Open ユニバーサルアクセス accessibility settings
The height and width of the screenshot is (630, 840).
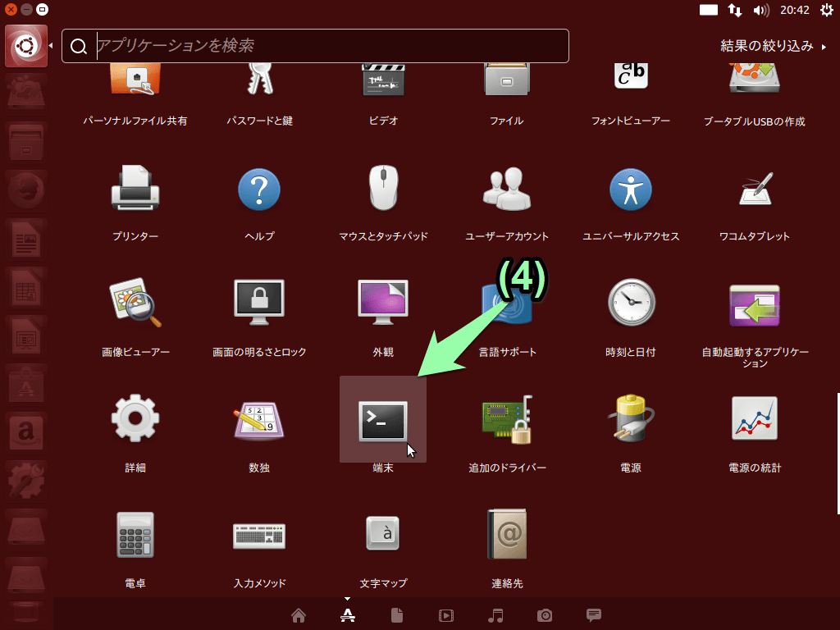click(x=631, y=189)
